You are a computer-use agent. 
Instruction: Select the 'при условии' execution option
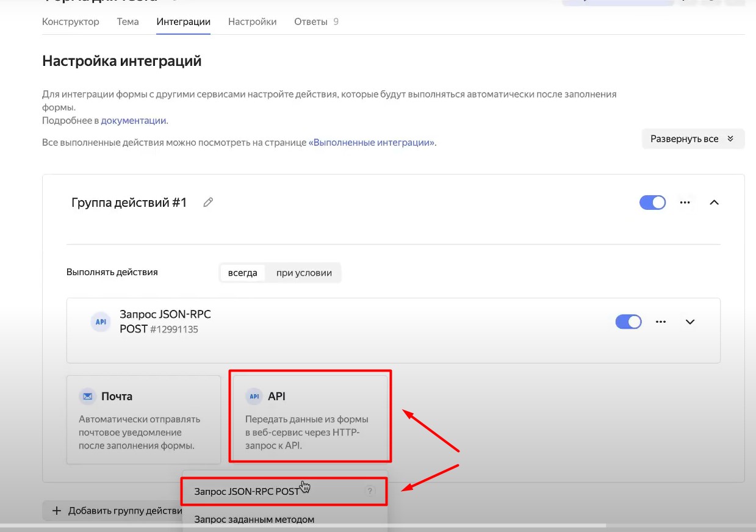[304, 273]
